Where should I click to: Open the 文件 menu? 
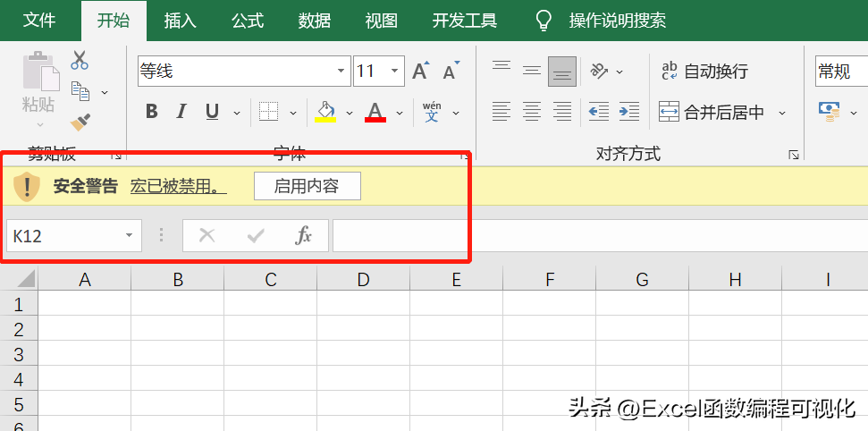pos(40,21)
